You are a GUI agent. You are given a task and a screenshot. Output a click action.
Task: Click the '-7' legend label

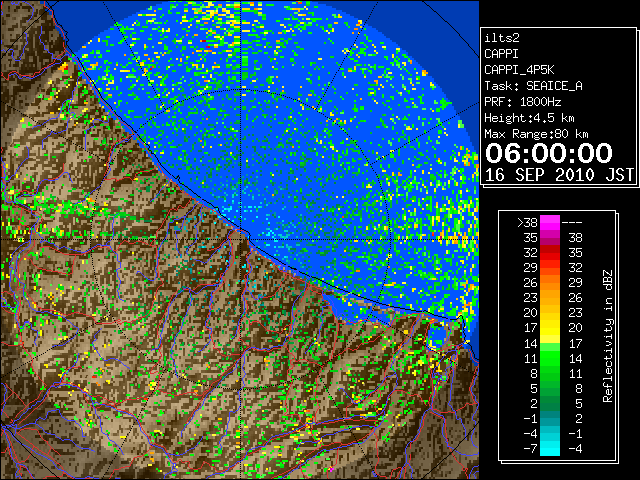coord(530,449)
